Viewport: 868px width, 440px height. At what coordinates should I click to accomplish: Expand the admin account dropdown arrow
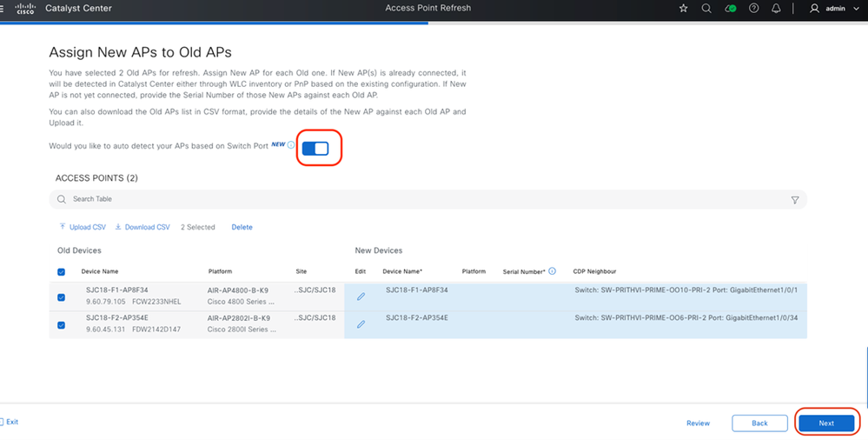(x=857, y=9)
